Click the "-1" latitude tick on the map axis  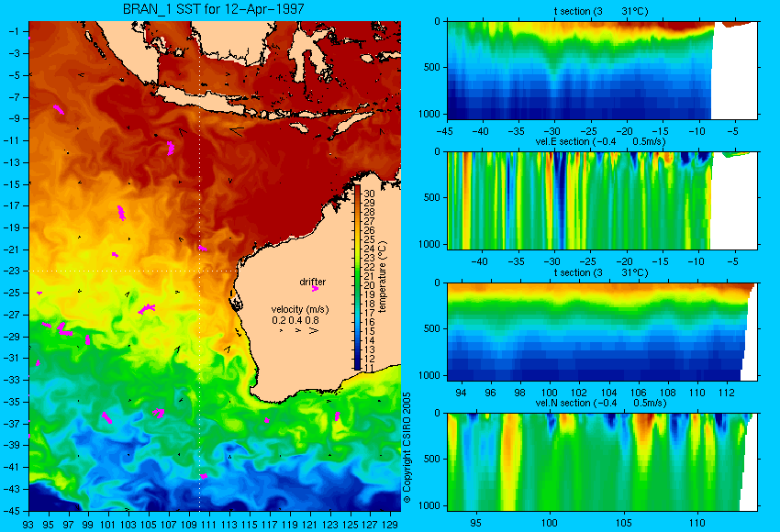tap(15, 31)
